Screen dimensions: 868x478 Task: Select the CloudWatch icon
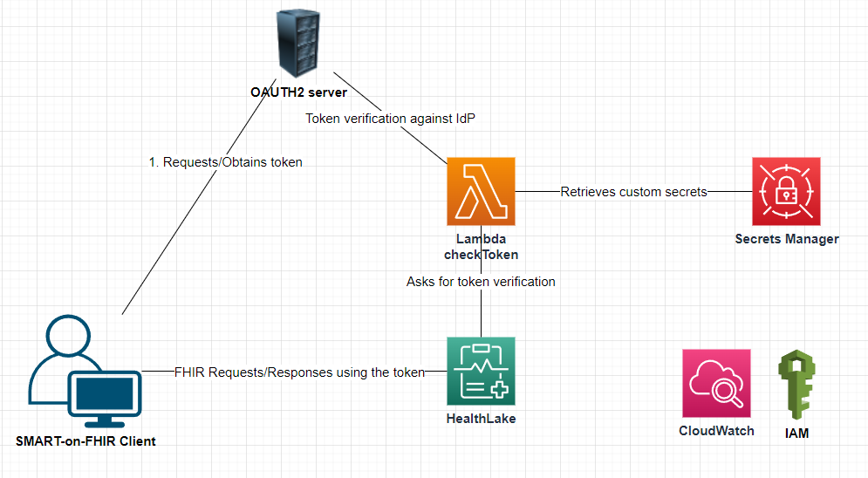(x=716, y=383)
